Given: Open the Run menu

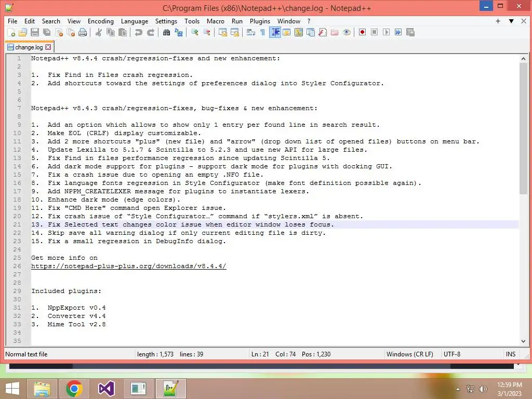Looking at the screenshot, I should point(237,21).
